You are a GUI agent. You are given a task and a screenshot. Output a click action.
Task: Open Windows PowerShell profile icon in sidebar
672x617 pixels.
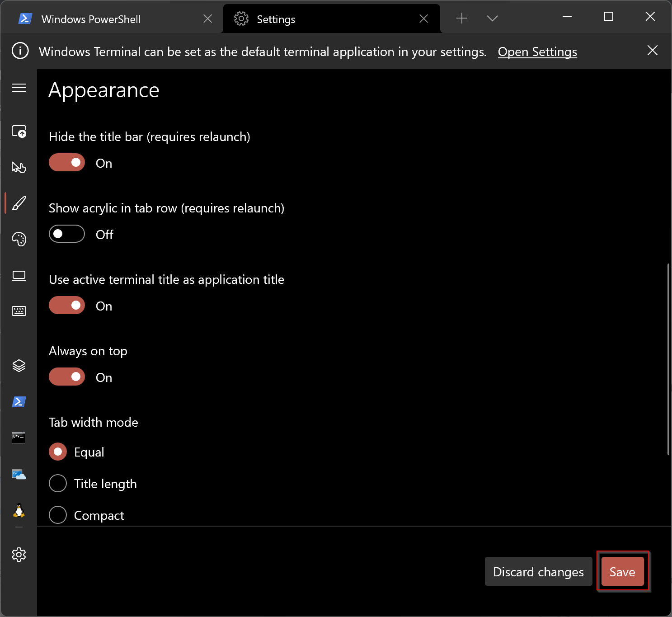tap(19, 401)
